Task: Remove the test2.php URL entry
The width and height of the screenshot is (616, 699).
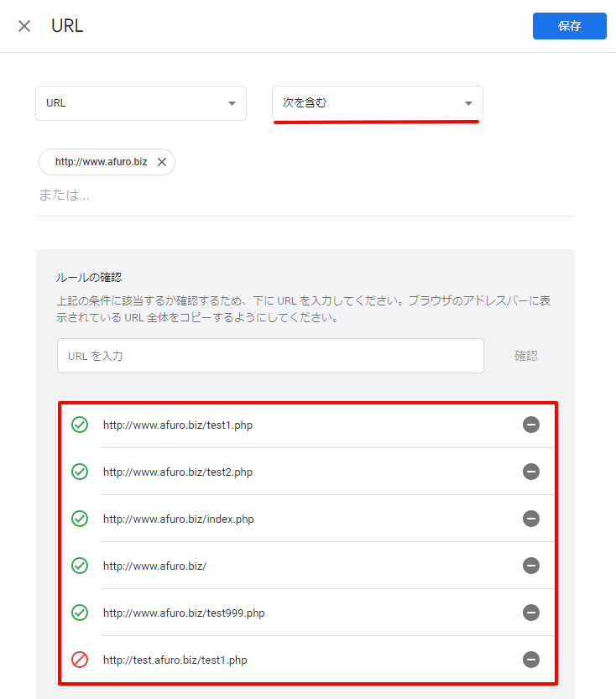Action: coord(531,472)
